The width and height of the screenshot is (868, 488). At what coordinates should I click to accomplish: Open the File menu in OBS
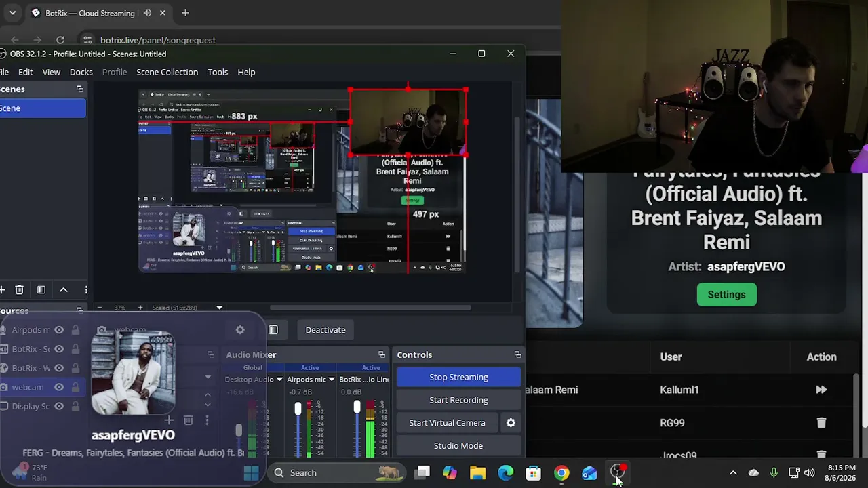pyautogui.click(x=4, y=72)
